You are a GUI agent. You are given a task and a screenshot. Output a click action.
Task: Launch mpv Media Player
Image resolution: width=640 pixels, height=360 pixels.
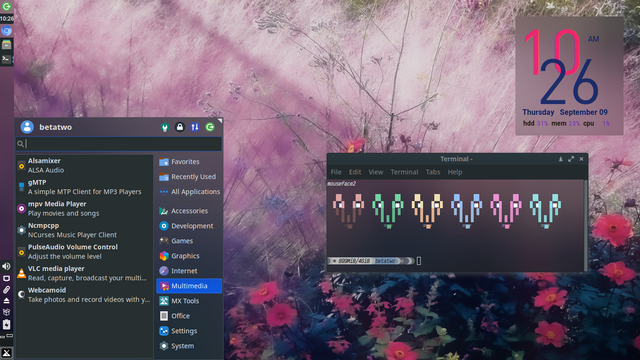pyautogui.click(x=84, y=209)
